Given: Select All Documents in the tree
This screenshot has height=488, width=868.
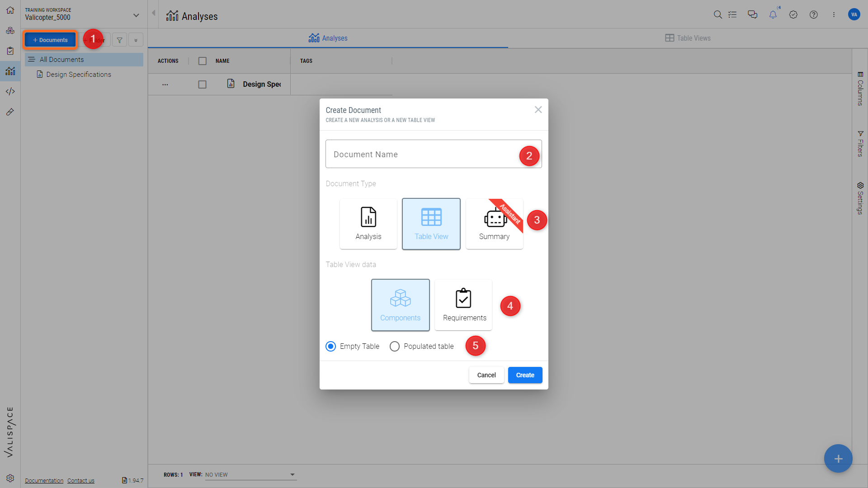Looking at the screenshot, I should point(84,60).
